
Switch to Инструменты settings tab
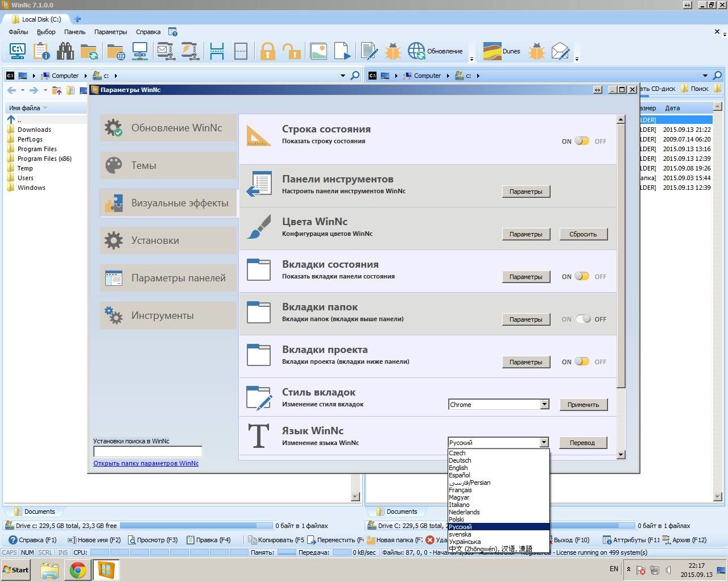coord(168,315)
